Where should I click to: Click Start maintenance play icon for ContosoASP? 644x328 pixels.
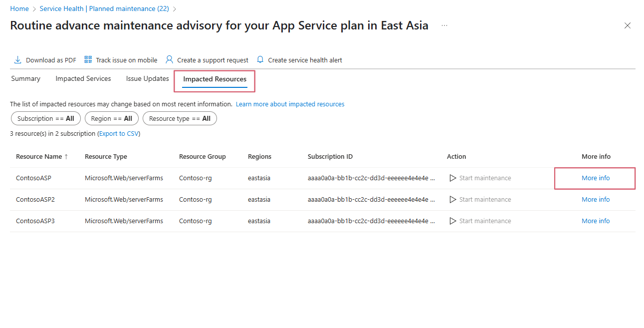[x=453, y=178]
